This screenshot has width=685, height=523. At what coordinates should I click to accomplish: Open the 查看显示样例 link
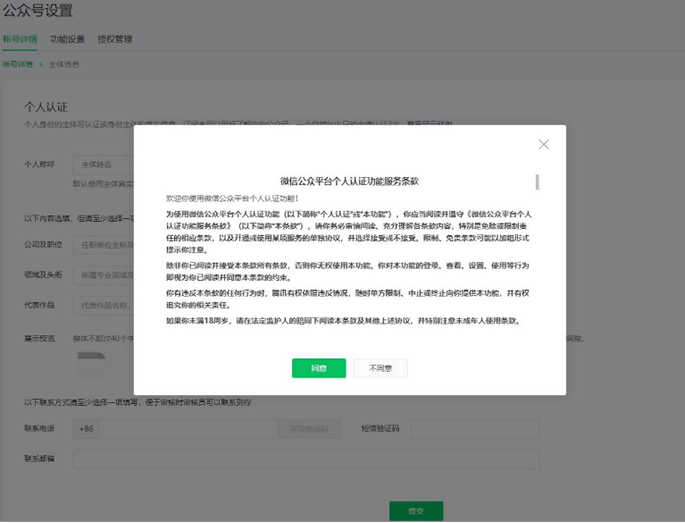429,124
